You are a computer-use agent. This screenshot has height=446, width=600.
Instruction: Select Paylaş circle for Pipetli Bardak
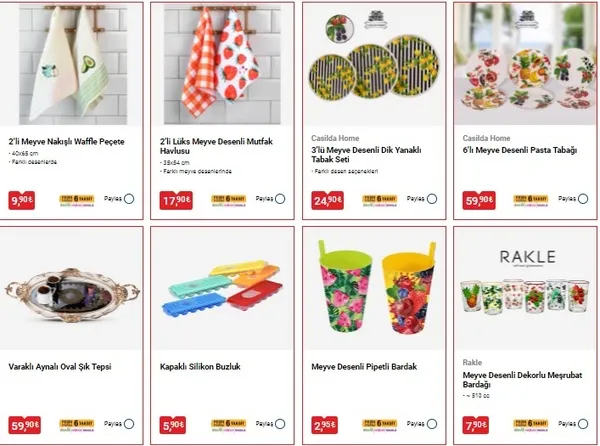pos(432,424)
